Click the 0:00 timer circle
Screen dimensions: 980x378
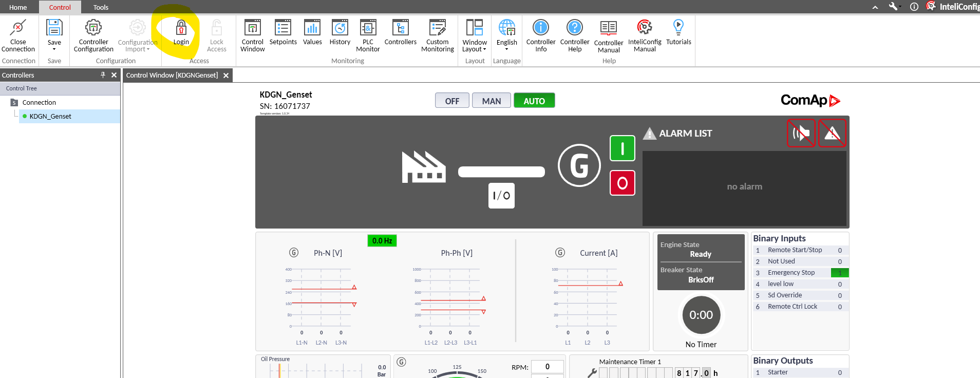click(701, 315)
